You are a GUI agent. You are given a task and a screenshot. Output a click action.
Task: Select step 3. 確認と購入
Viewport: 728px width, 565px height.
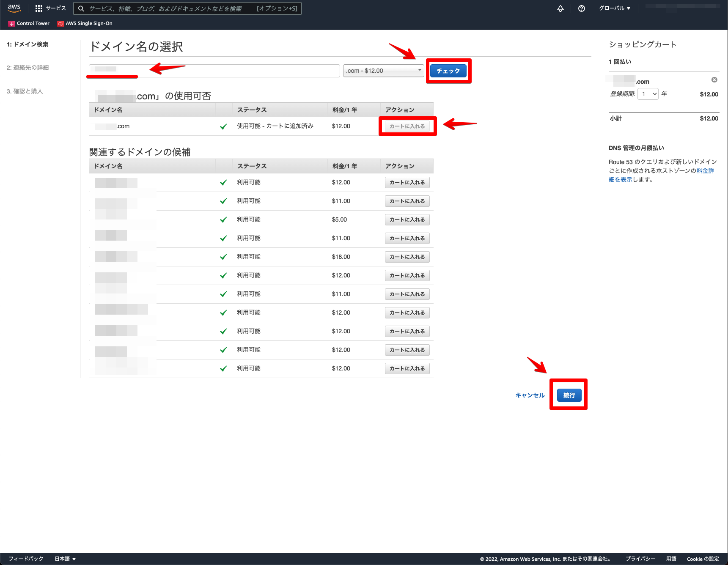pyautogui.click(x=25, y=91)
